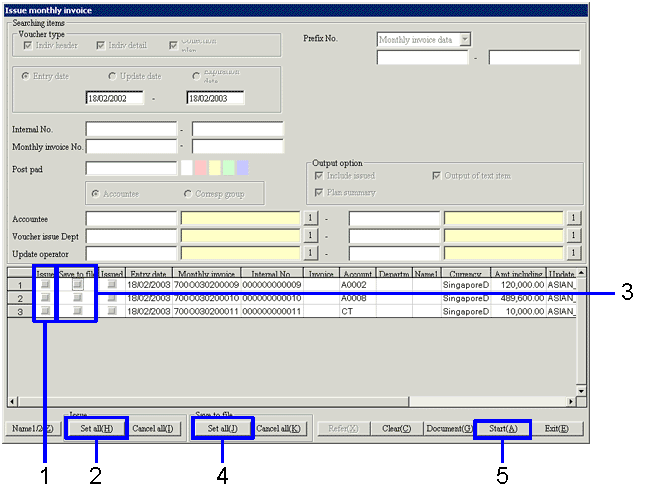Viewport: 645px width, 493px height.
Task: Select the Accountee radio button
Action: pyautogui.click(x=95, y=193)
